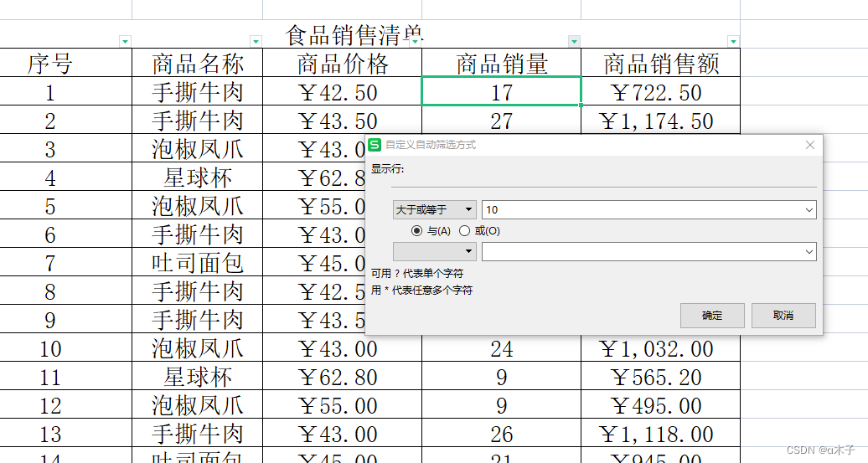
Task: Select the cell ¥1,174.50
Action: tap(660, 120)
